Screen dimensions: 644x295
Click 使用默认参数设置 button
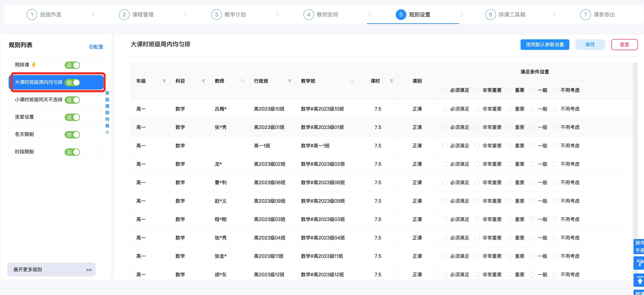point(545,45)
